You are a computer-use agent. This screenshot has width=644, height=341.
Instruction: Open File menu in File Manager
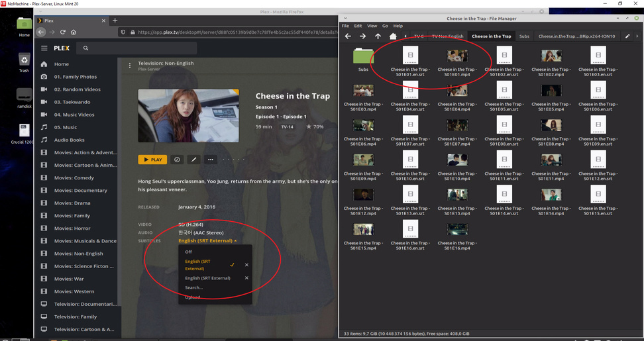pos(345,25)
